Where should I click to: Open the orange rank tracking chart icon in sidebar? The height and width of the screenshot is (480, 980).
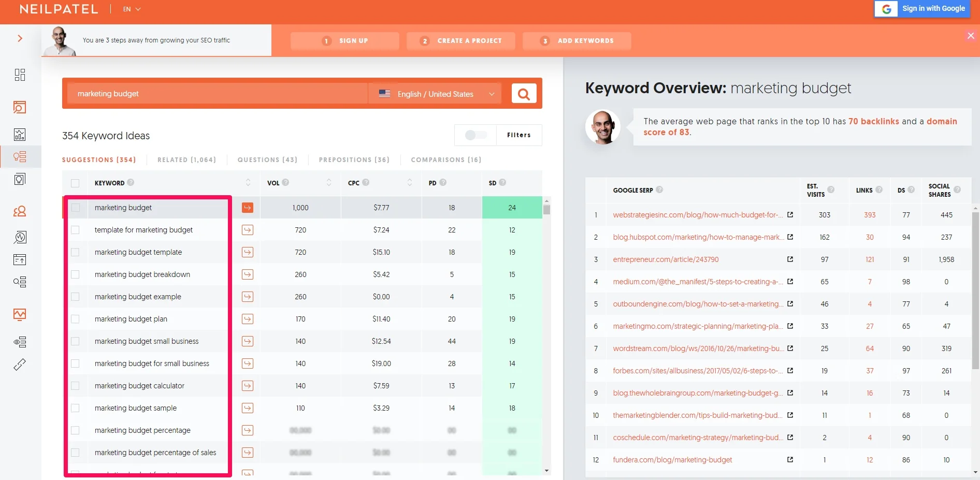20,314
